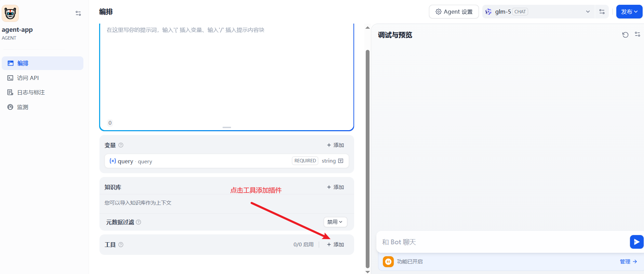Open model parameter settings icon in header
This screenshot has width=644, height=274.
[602, 12]
